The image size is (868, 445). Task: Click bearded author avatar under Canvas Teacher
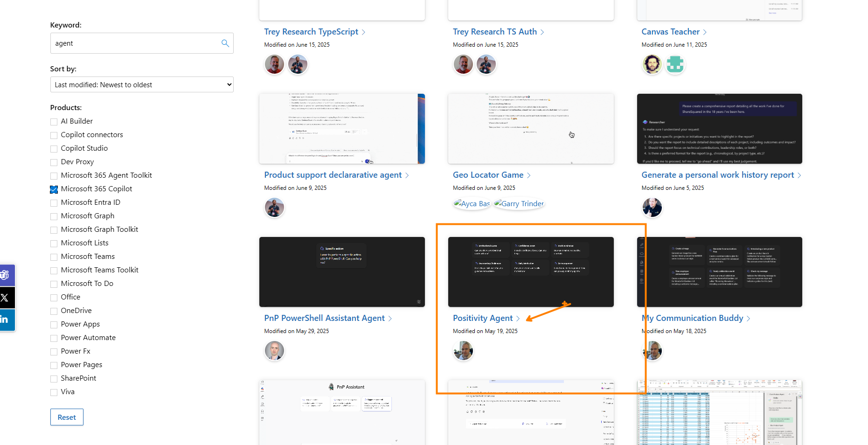pos(652,64)
